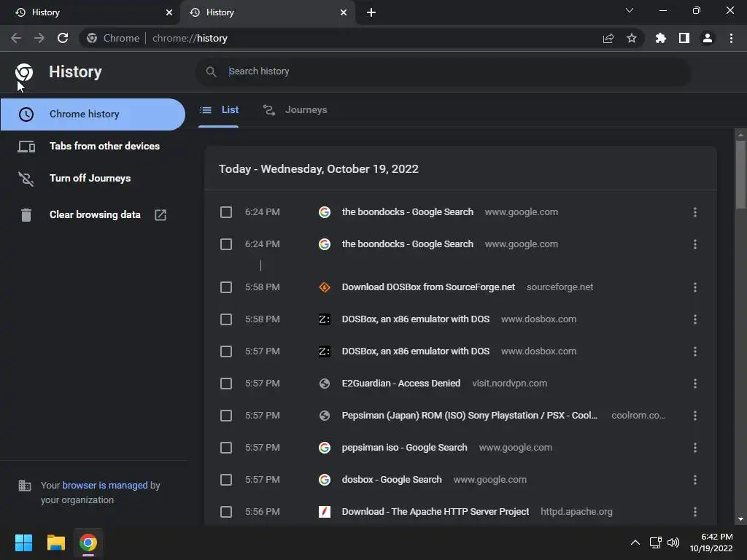Click the Apache feather favicon
747x560 pixels.
pos(325,512)
